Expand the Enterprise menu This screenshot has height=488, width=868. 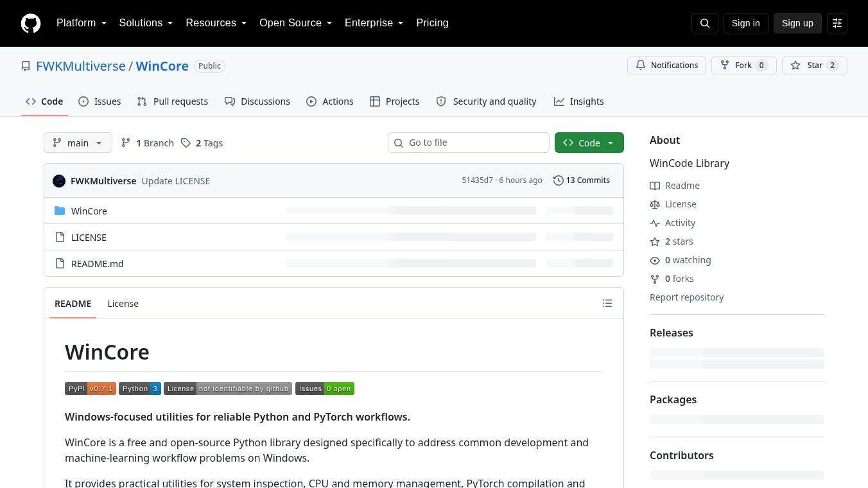(374, 23)
